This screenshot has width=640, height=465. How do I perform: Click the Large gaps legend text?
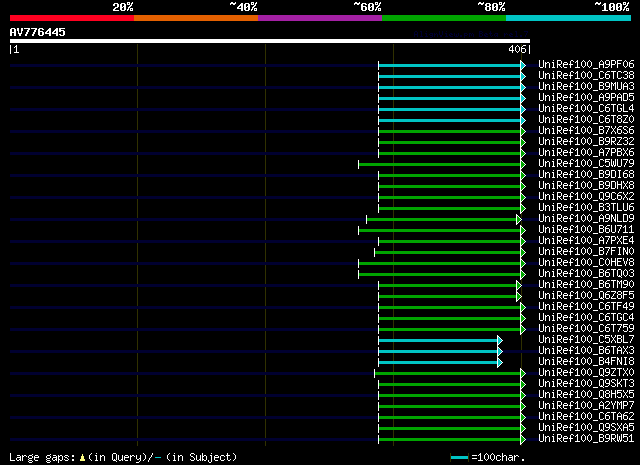123,457
